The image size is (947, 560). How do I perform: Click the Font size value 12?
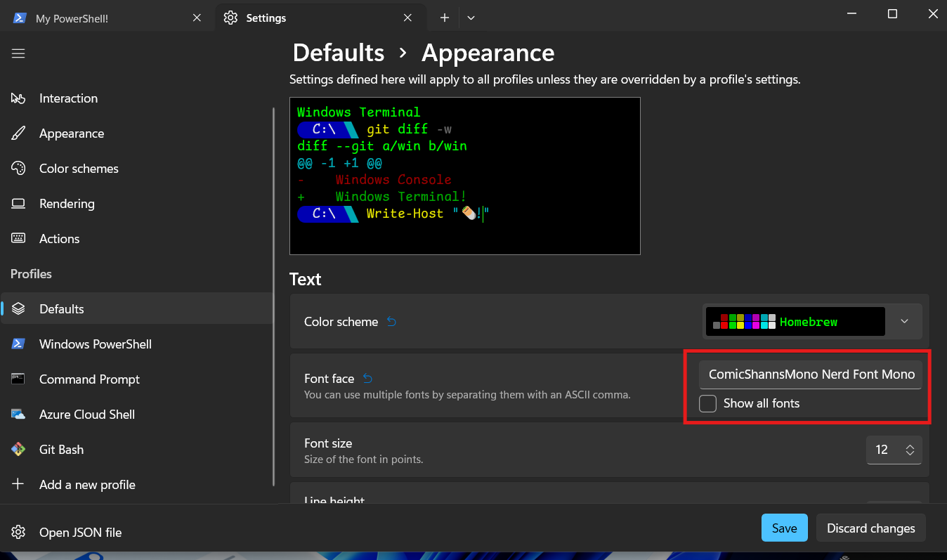pos(882,450)
